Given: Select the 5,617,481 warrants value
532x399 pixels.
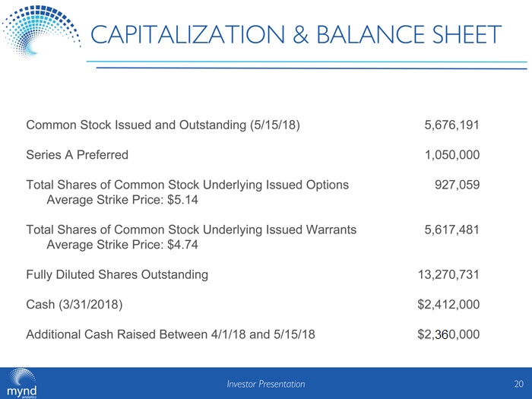Looking at the screenshot, I should (x=451, y=230).
